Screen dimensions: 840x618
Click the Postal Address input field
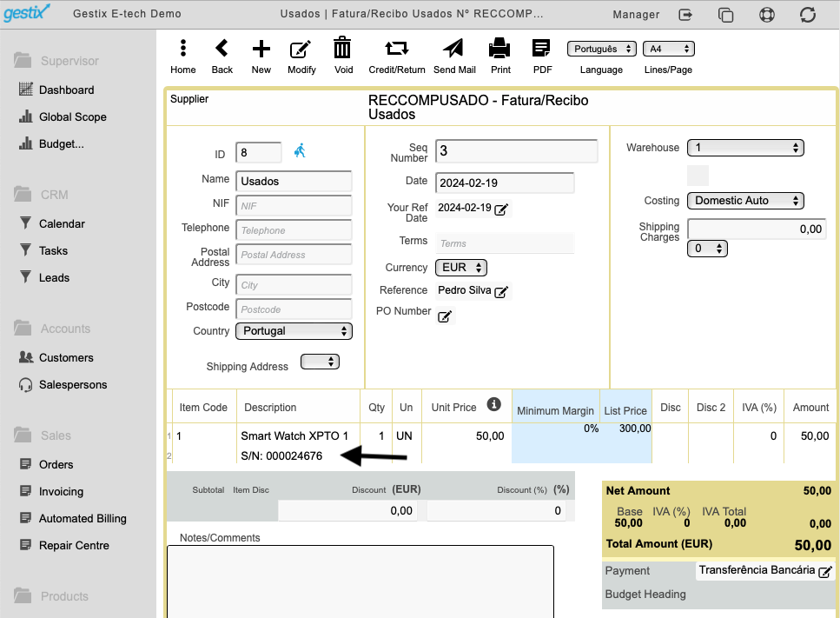tap(294, 255)
